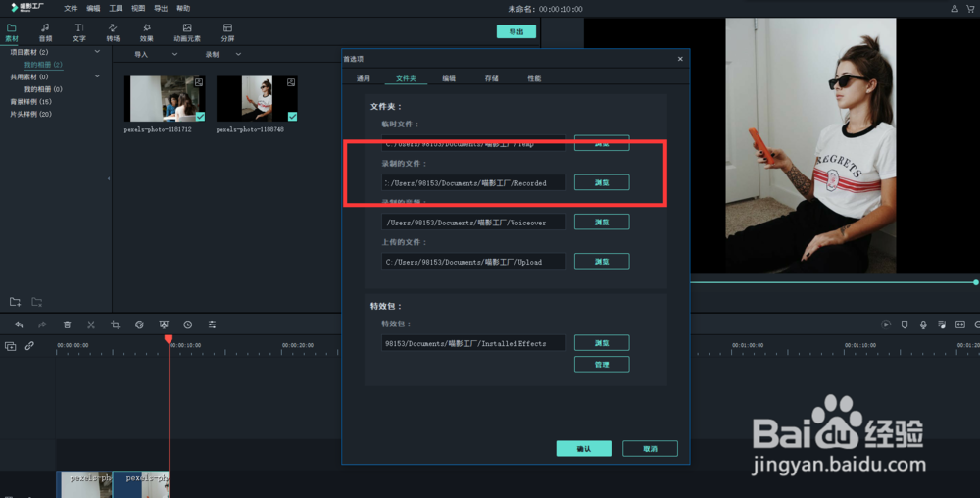Click the 管理 manage button

tap(602, 365)
